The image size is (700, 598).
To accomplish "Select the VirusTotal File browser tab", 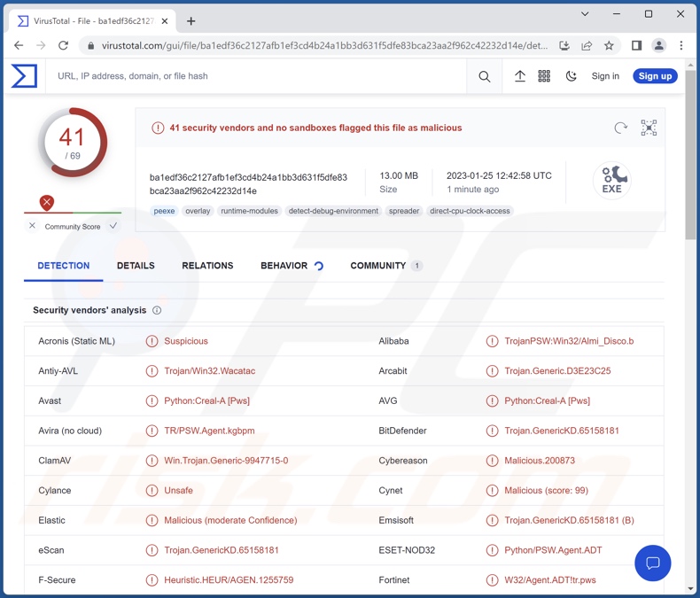I will [93, 21].
